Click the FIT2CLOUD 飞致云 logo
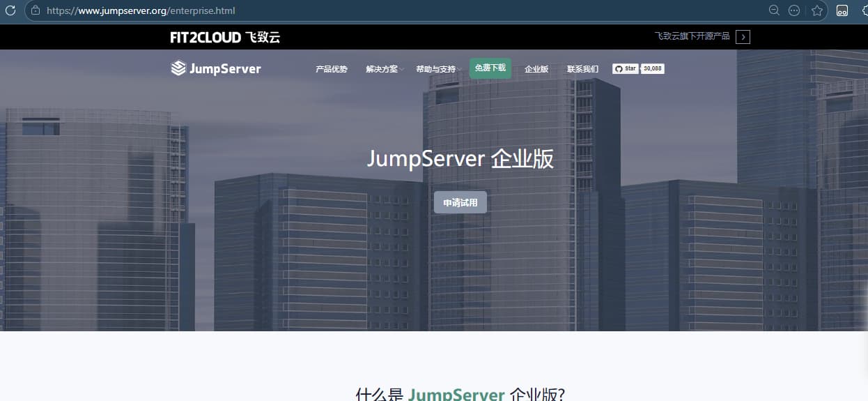 (x=225, y=37)
